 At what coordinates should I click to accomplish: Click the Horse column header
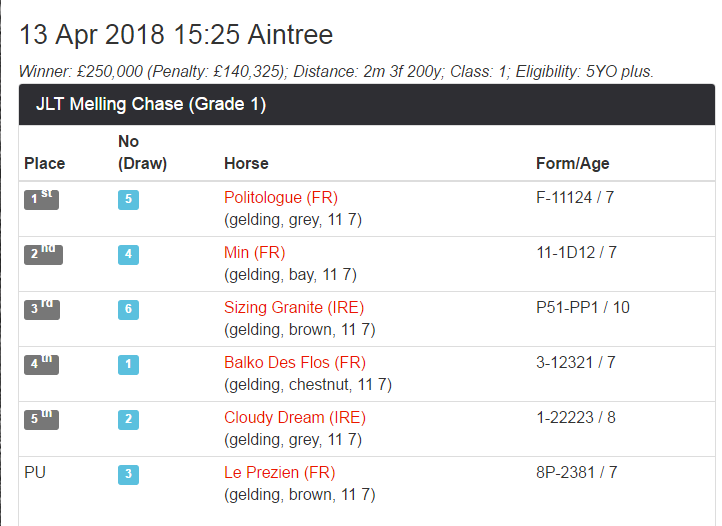[246, 163]
